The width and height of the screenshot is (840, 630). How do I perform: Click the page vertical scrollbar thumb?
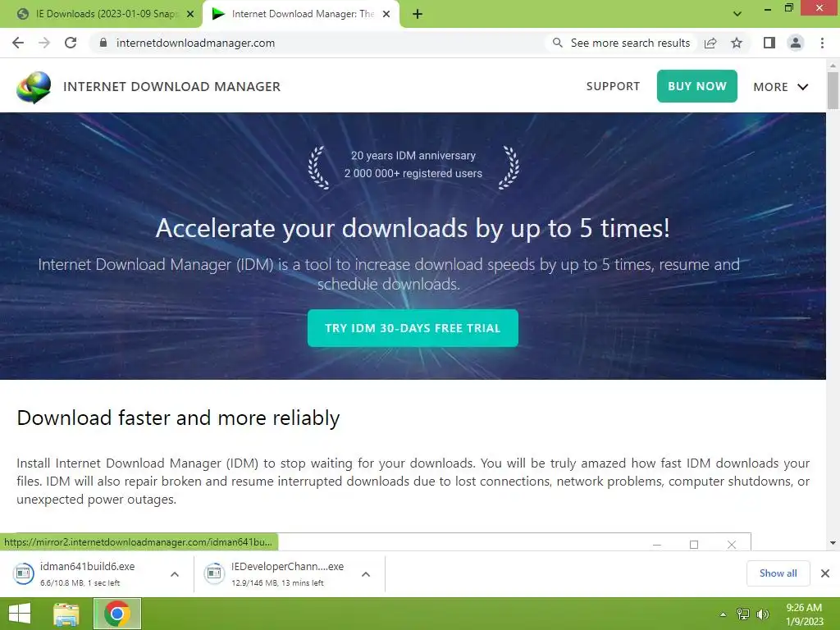click(x=833, y=90)
